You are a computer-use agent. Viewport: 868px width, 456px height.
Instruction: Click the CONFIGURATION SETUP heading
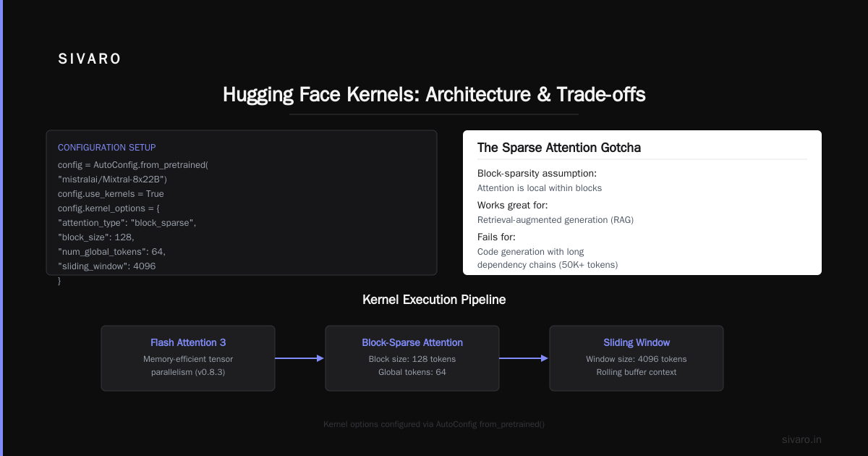click(x=107, y=148)
